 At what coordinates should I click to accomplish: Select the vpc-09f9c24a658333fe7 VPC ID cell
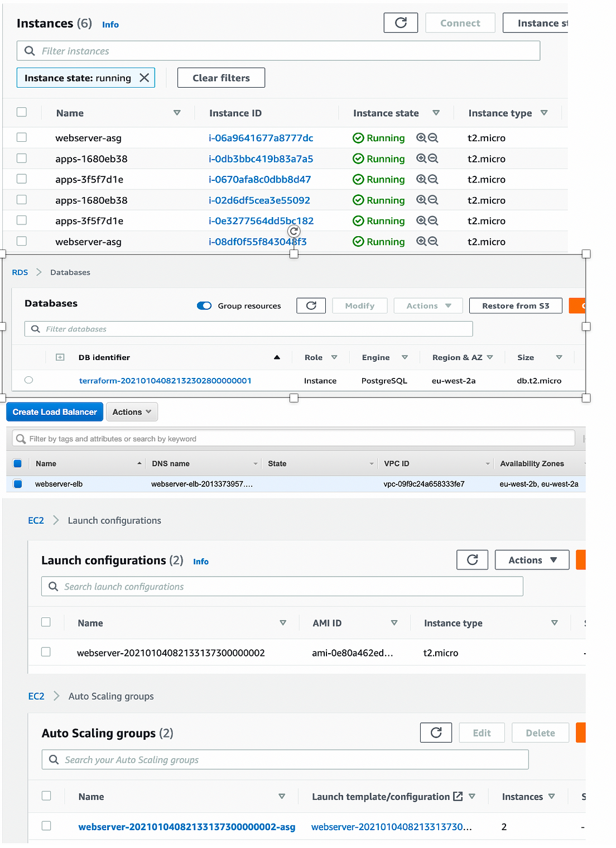point(424,484)
